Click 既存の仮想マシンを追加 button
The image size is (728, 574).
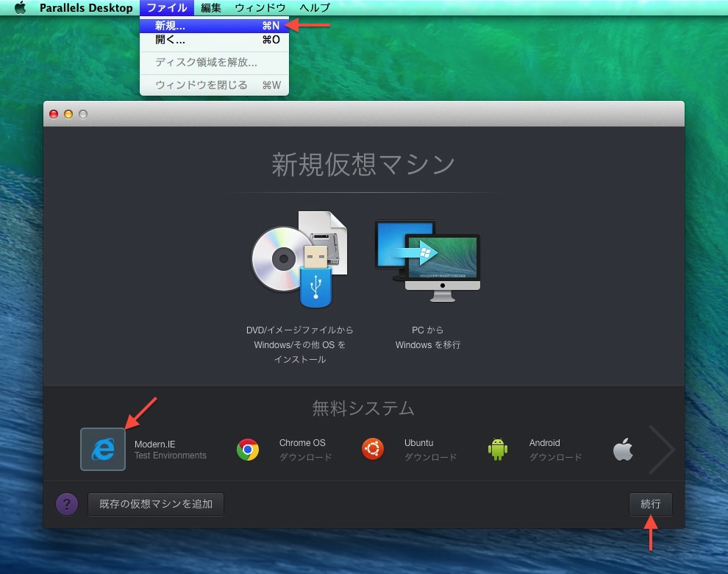(156, 504)
